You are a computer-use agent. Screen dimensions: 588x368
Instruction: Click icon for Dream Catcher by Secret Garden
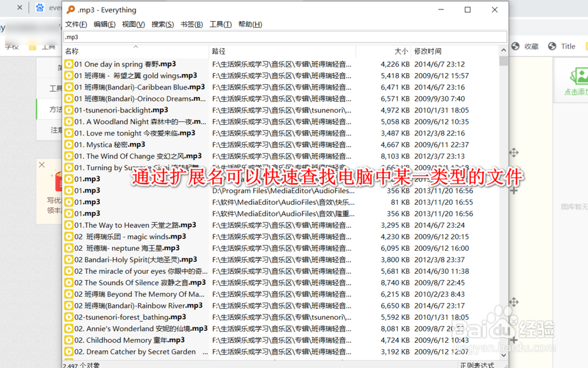pos(69,352)
